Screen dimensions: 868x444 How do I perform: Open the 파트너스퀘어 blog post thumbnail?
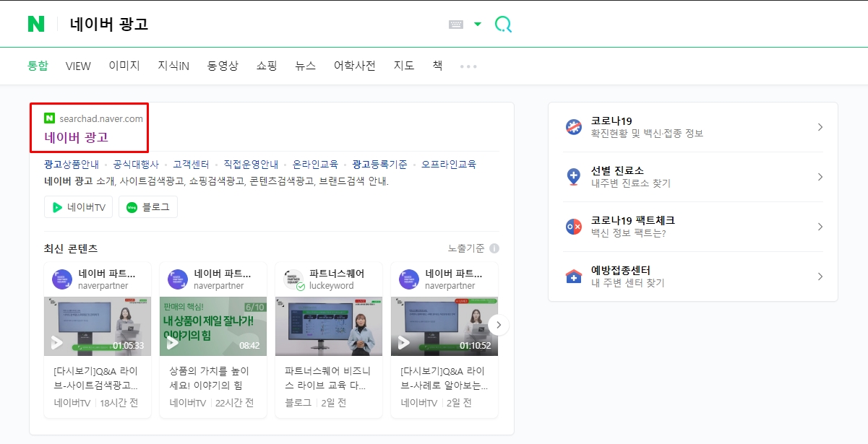(329, 326)
